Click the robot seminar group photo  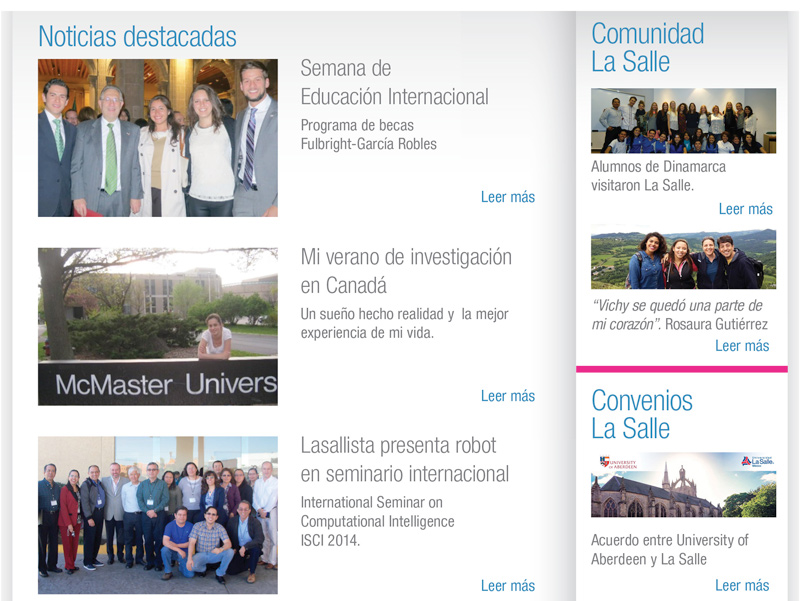[x=158, y=515]
